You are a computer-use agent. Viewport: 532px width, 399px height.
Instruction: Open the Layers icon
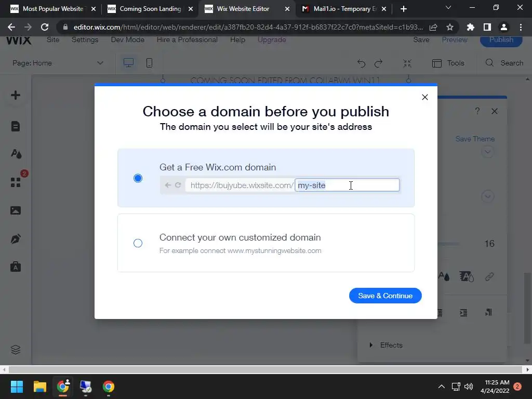click(x=16, y=350)
